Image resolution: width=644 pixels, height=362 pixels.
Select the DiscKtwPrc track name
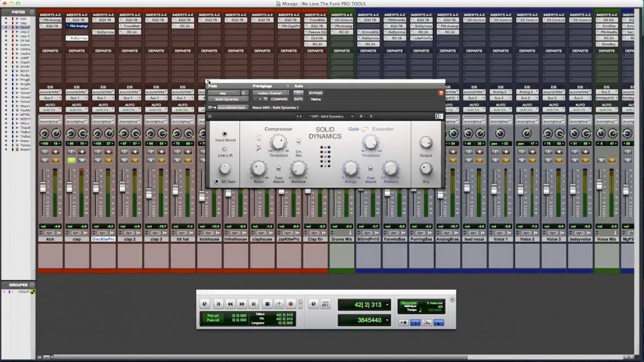tap(103, 239)
